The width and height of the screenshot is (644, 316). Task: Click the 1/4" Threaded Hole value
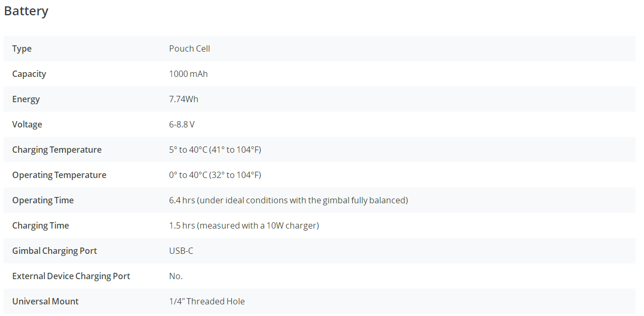[207, 301]
